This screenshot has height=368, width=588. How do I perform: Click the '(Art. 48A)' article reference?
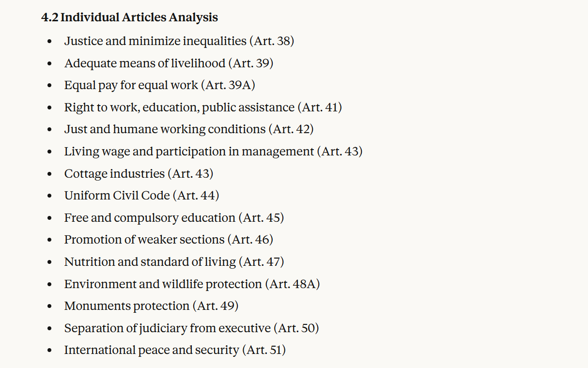pyautogui.click(x=293, y=284)
